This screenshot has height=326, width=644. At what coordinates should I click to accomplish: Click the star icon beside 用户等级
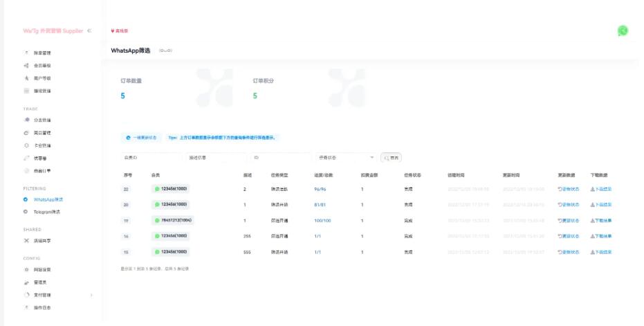click(x=26, y=78)
